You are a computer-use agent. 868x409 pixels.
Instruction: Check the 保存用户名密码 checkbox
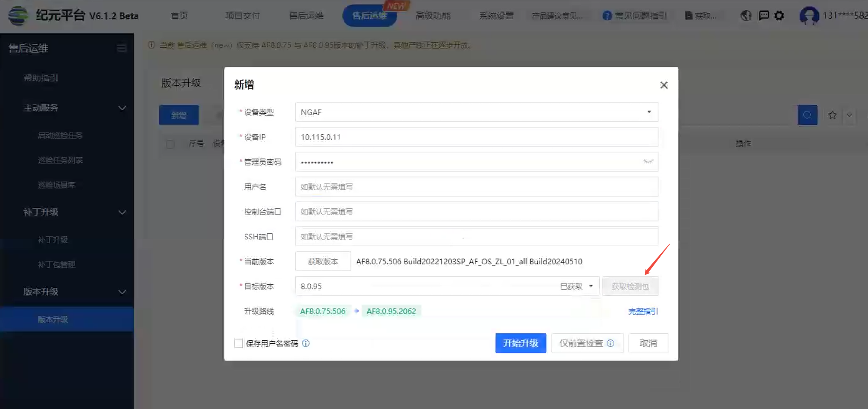(238, 343)
